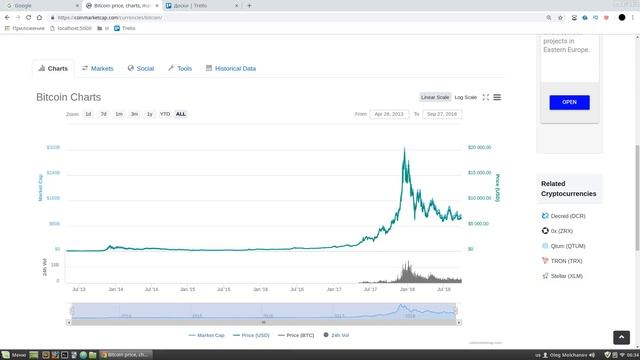Open the chart hamburger export menu

click(x=497, y=97)
